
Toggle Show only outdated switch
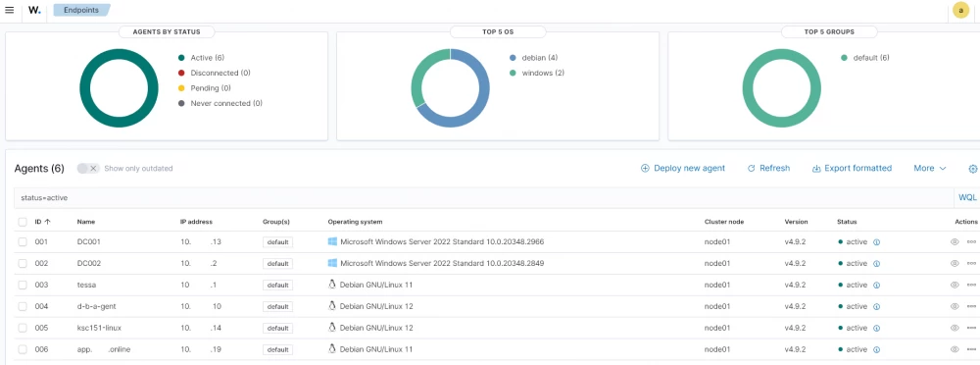pos(88,169)
